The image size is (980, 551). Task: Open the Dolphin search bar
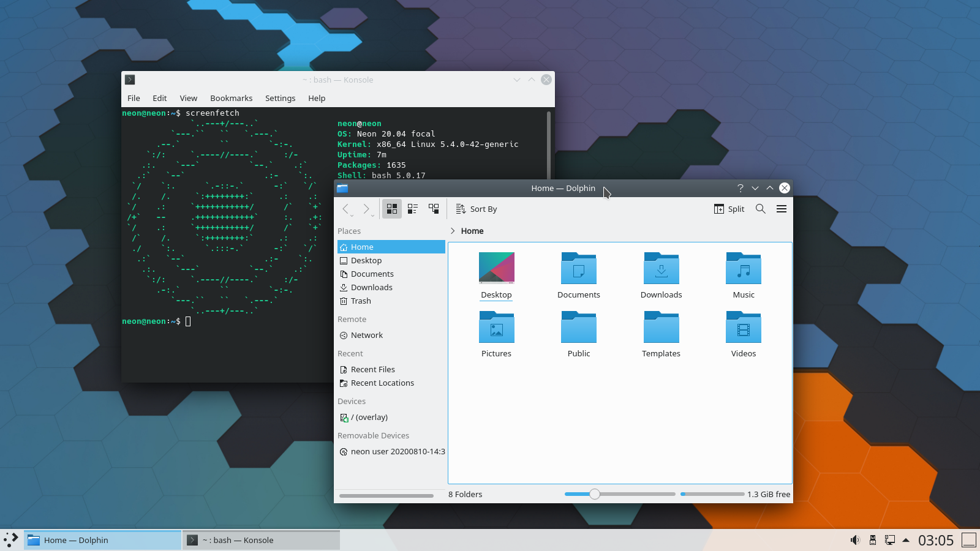coord(760,209)
